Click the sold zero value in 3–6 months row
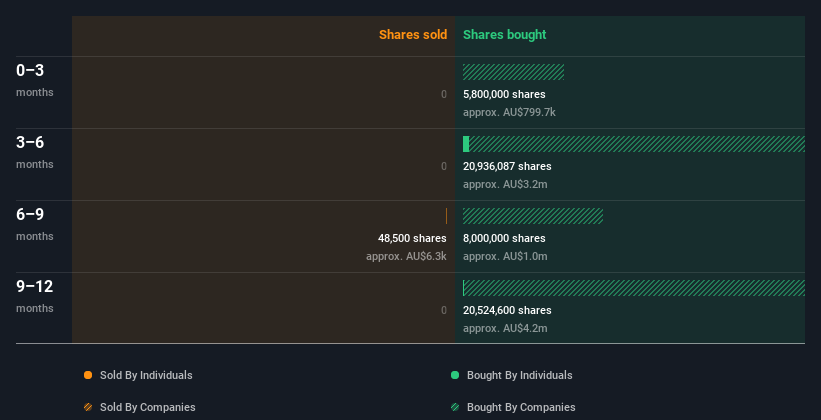 (x=444, y=166)
